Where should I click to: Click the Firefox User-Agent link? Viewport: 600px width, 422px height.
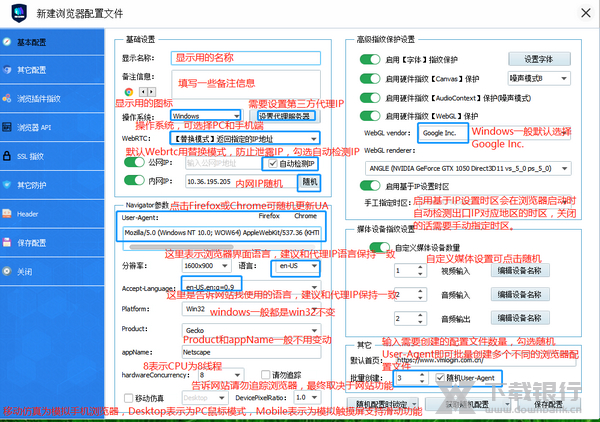(x=269, y=216)
